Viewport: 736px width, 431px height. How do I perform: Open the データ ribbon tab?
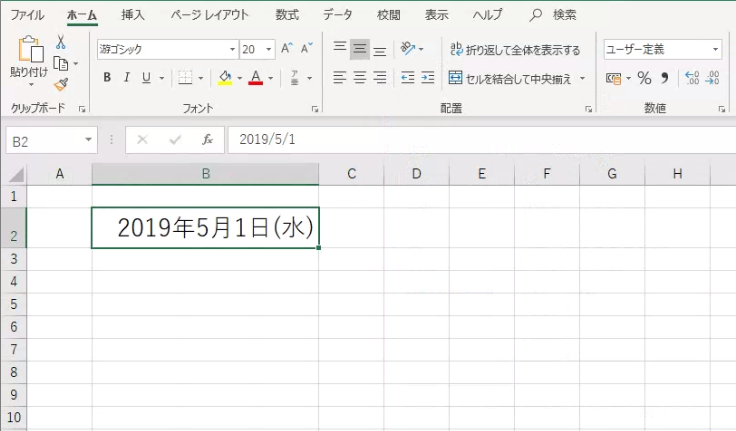click(337, 15)
